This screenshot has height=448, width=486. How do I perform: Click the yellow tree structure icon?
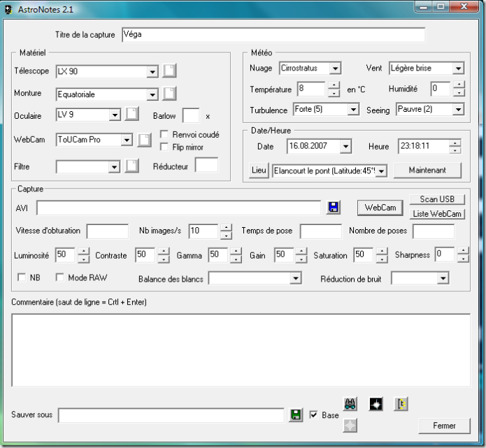click(401, 404)
